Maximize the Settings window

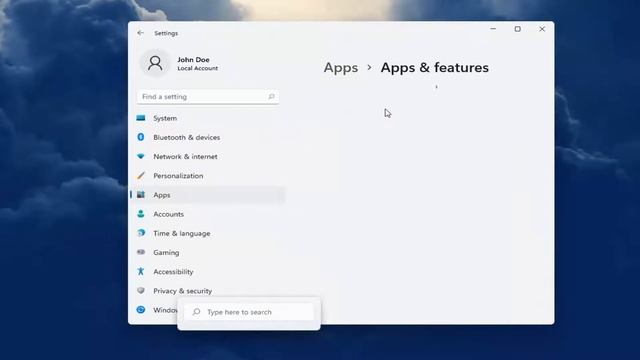pos(518,29)
